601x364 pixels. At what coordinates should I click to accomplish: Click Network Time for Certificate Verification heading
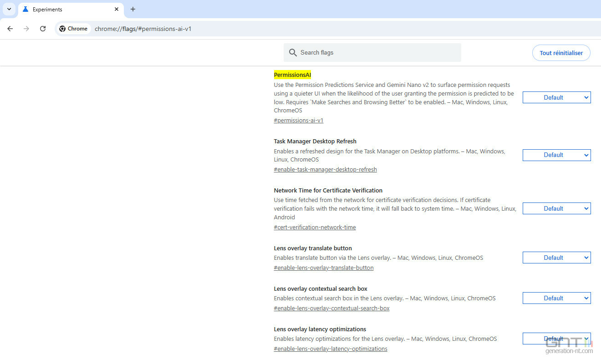point(328,191)
